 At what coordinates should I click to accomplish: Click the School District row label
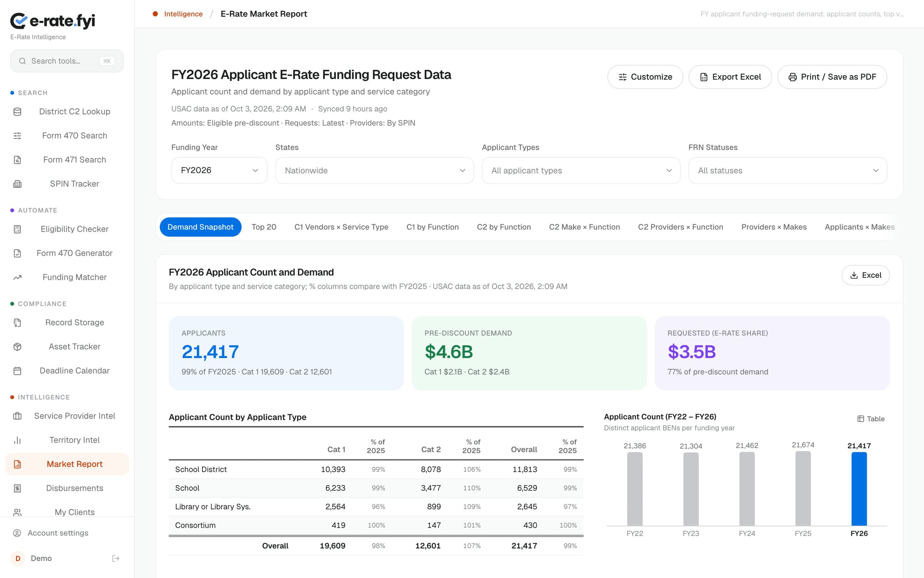tap(201, 469)
